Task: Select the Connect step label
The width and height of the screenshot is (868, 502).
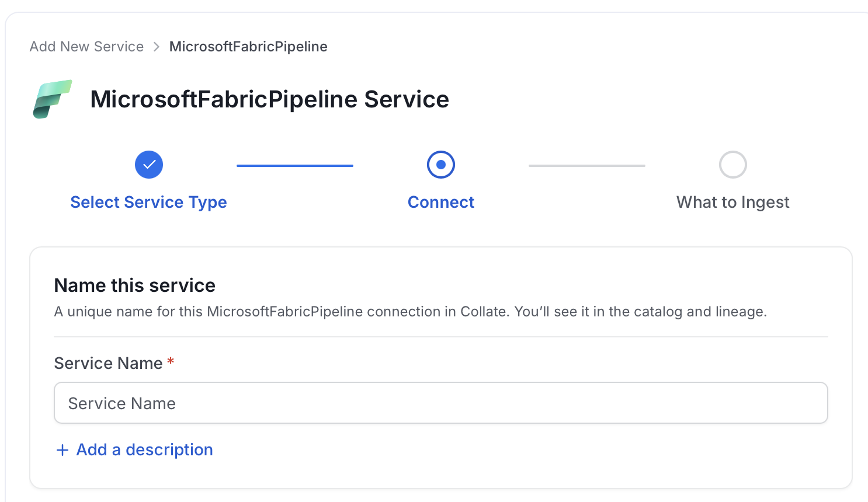Action: tap(441, 202)
